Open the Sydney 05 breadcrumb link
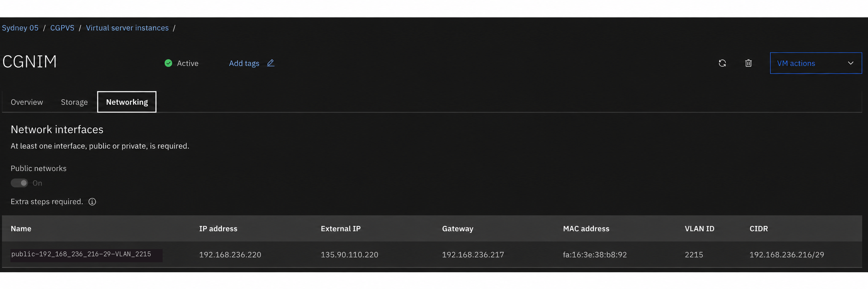The height and width of the screenshot is (289, 868). (20, 28)
